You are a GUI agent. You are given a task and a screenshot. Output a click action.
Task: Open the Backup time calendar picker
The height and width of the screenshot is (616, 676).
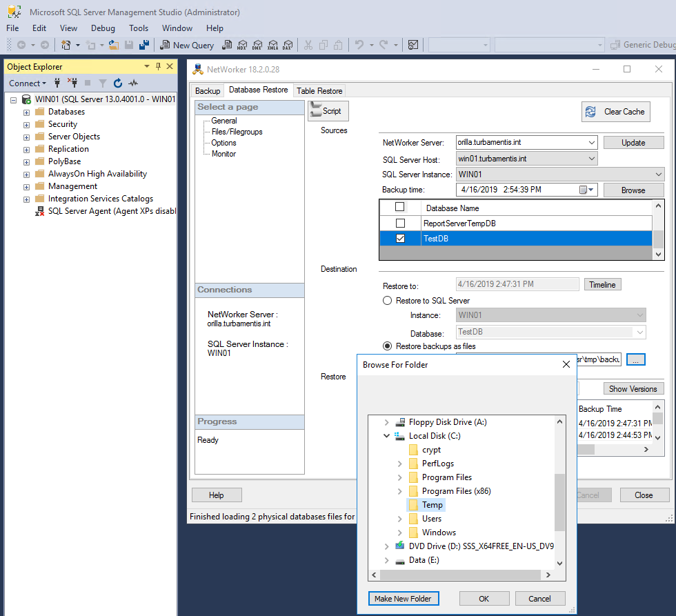pos(587,190)
